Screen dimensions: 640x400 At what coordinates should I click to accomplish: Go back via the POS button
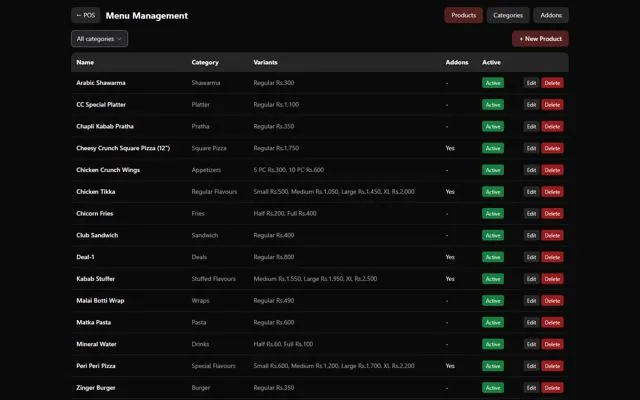86,15
